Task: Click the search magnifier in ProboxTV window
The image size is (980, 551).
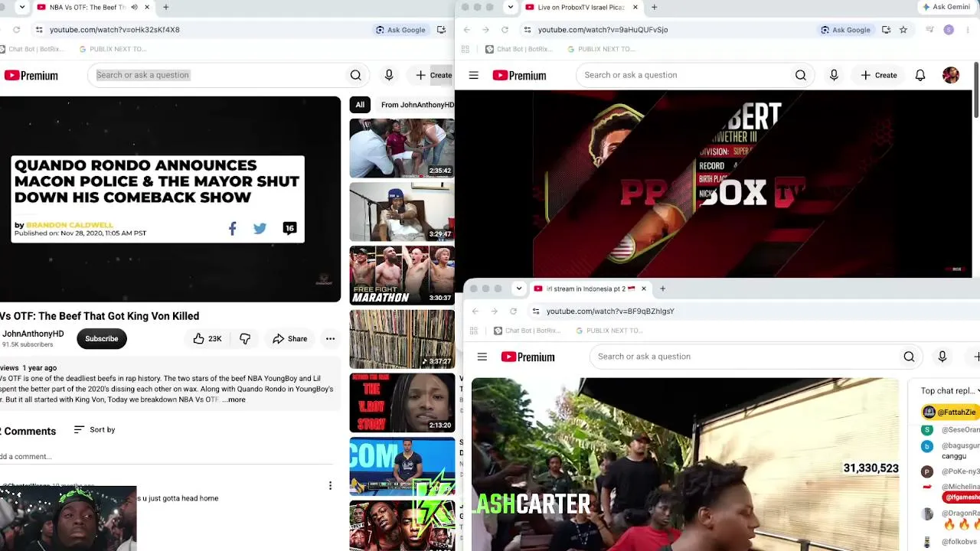Action: 801,75
